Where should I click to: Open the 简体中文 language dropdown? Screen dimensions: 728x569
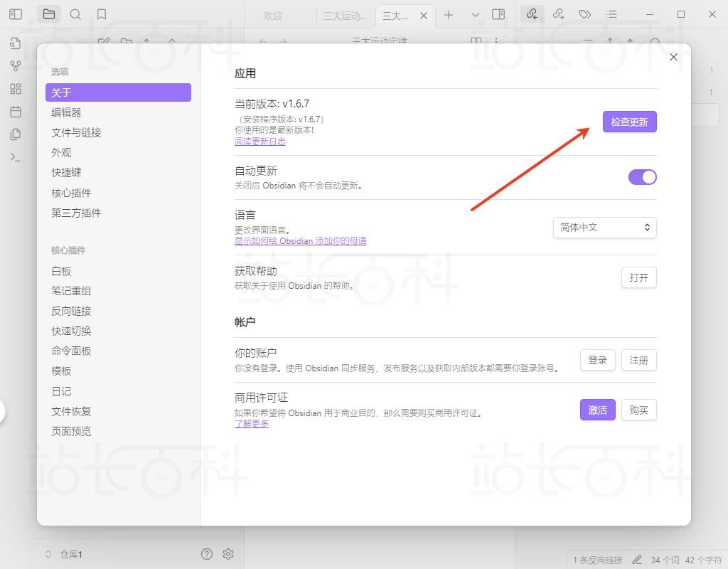tap(604, 228)
